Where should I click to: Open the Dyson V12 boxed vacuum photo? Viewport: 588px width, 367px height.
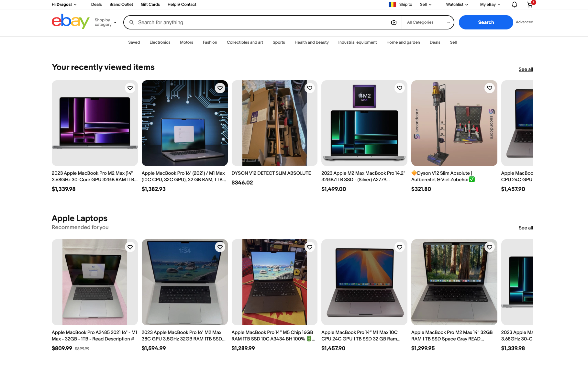274,123
